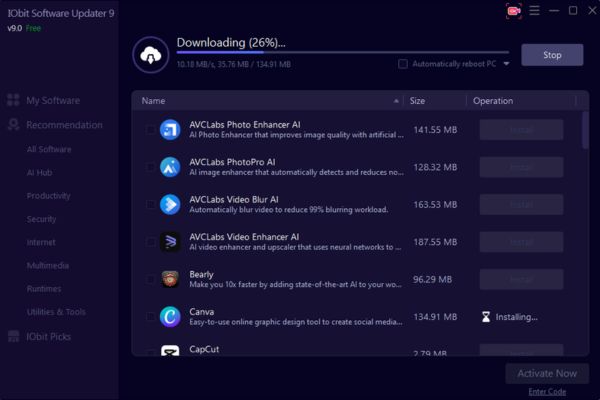600x400 pixels.
Task: Click the AVCLabs Video Enhancer AI title
Action: click(x=244, y=237)
